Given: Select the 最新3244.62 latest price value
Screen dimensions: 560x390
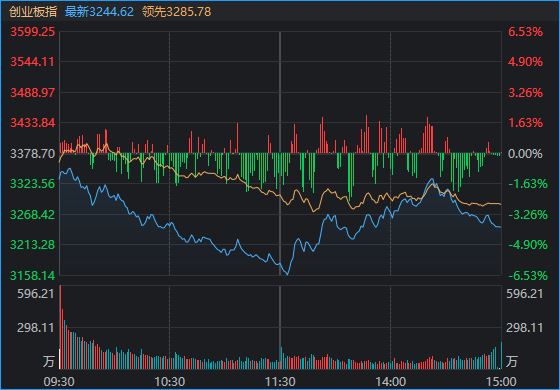Looking at the screenshot, I should pyautogui.click(x=99, y=12).
